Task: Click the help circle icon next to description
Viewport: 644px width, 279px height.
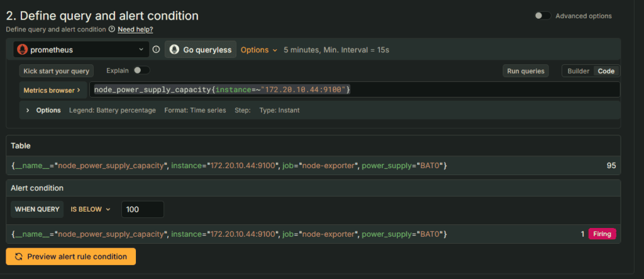Action: point(111,30)
